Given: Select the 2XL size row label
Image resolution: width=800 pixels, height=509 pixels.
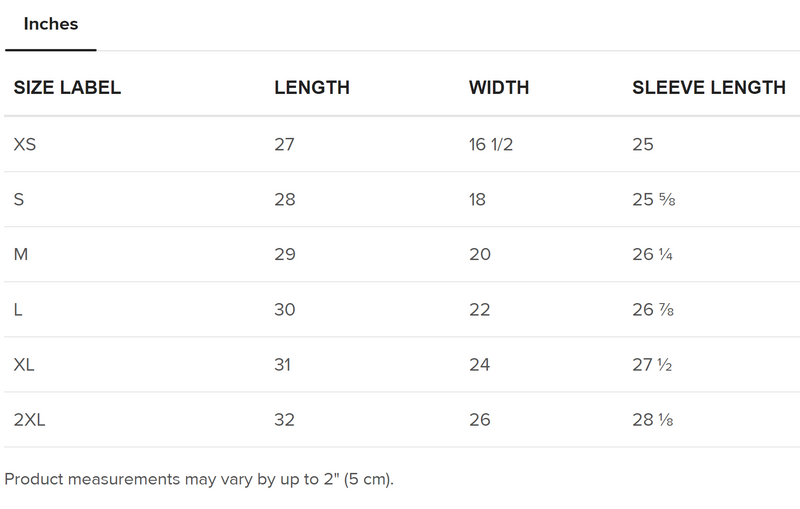Looking at the screenshot, I should tap(30, 420).
